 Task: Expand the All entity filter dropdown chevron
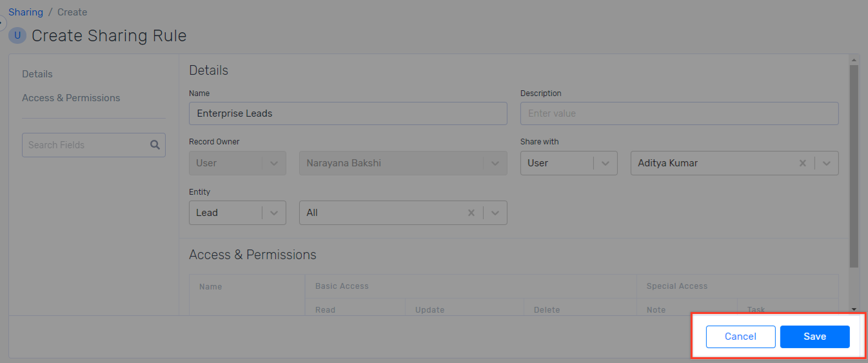(495, 213)
